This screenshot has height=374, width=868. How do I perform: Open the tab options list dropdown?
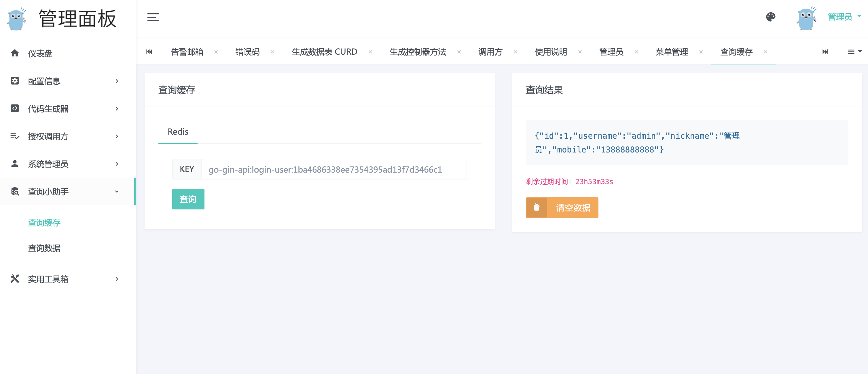(854, 52)
